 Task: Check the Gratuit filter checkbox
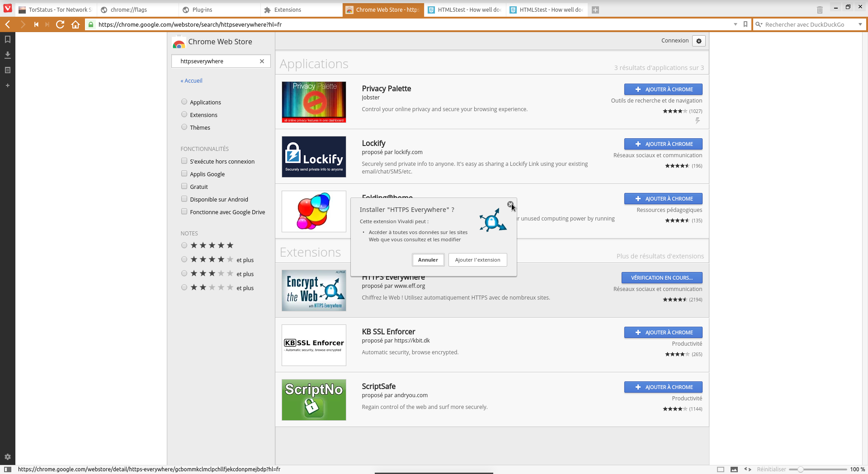click(184, 186)
